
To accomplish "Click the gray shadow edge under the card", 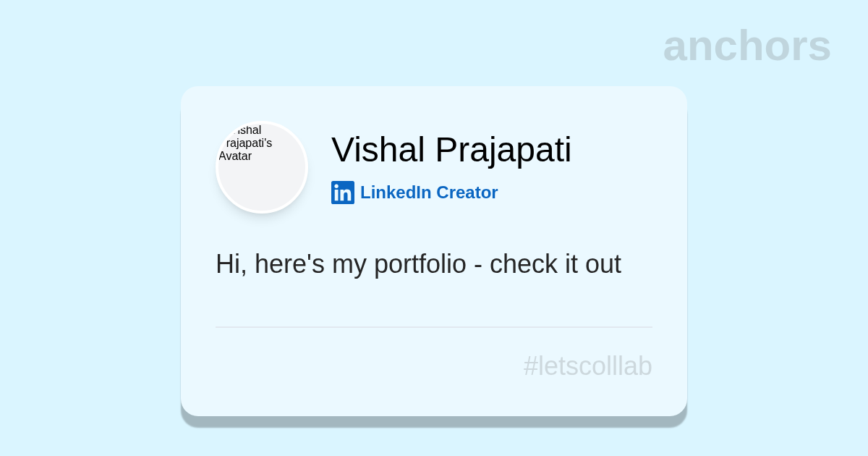I will pos(434,421).
